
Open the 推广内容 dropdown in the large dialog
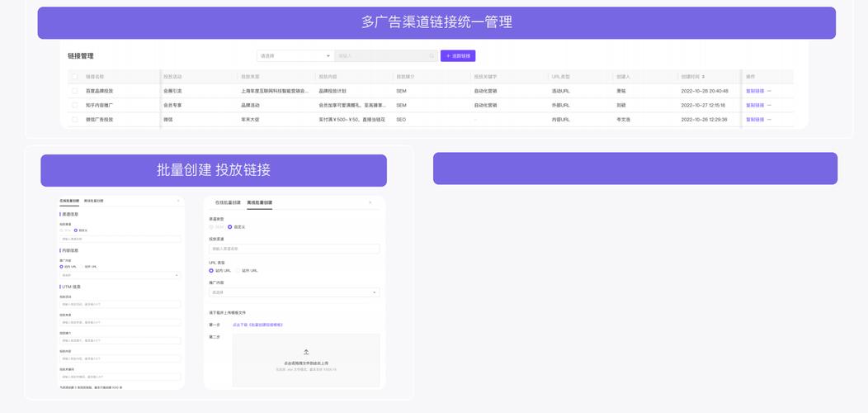click(x=294, y=292)
